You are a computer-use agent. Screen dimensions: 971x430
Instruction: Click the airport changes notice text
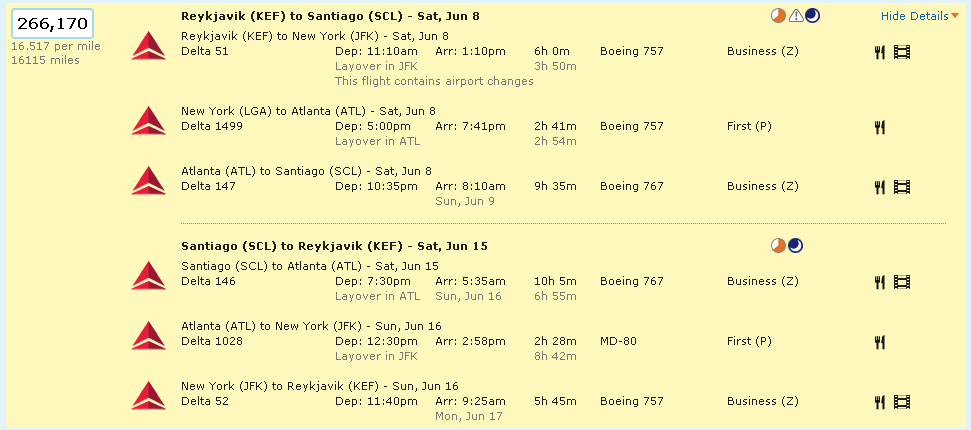pyautogui.click(x=434, y=81)
